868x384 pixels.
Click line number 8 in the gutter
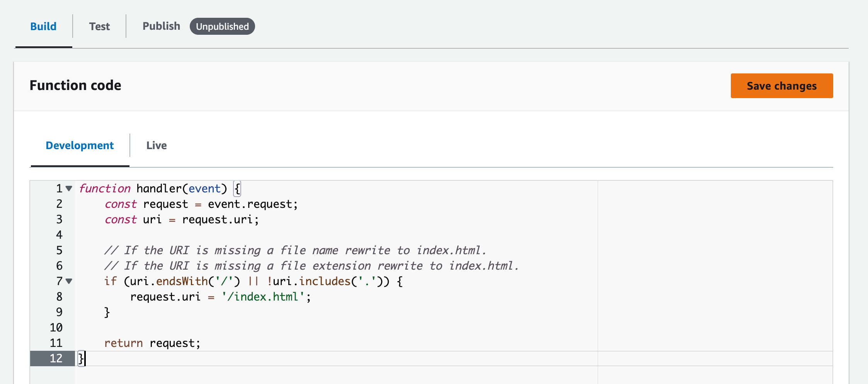pos(59,297)
